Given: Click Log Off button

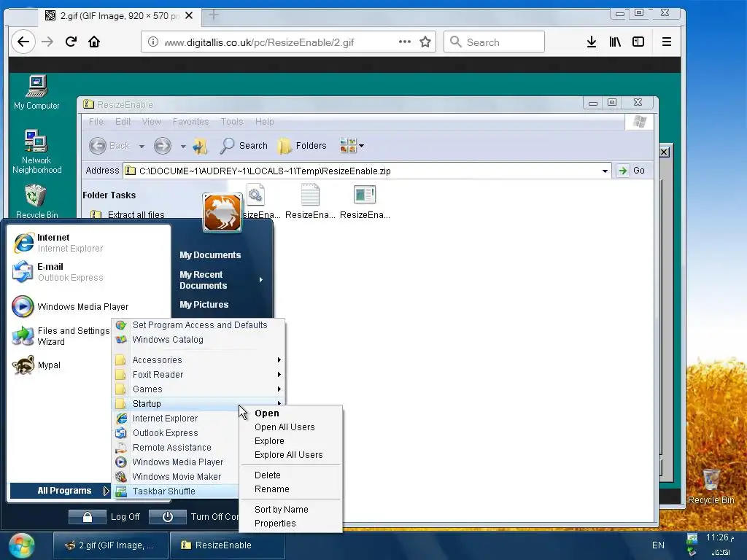Looking at the screenshot, I should [104, 517].
